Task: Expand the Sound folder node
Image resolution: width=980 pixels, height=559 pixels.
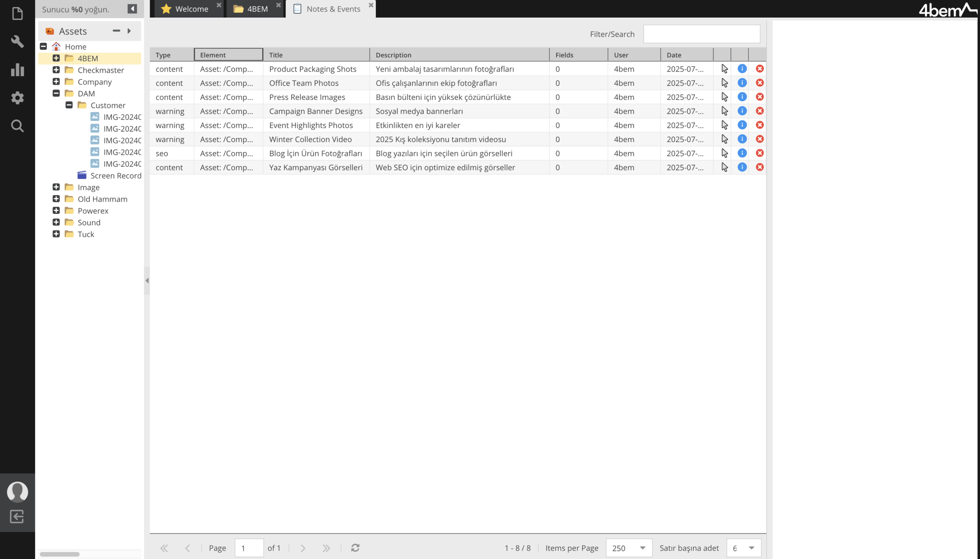Action: pyautogui.click(x=56, y=222)
